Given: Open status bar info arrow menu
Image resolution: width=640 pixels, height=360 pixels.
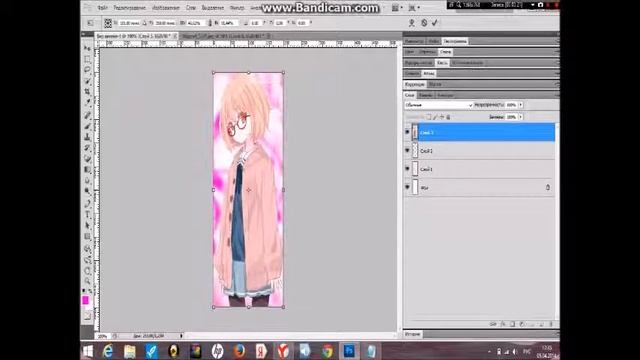Looking at the screenshot, I should (181, 336).
